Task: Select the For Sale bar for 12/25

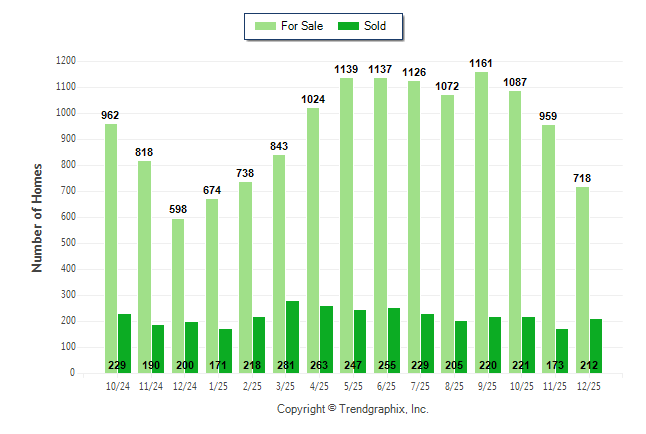Action: pos(582,280)
